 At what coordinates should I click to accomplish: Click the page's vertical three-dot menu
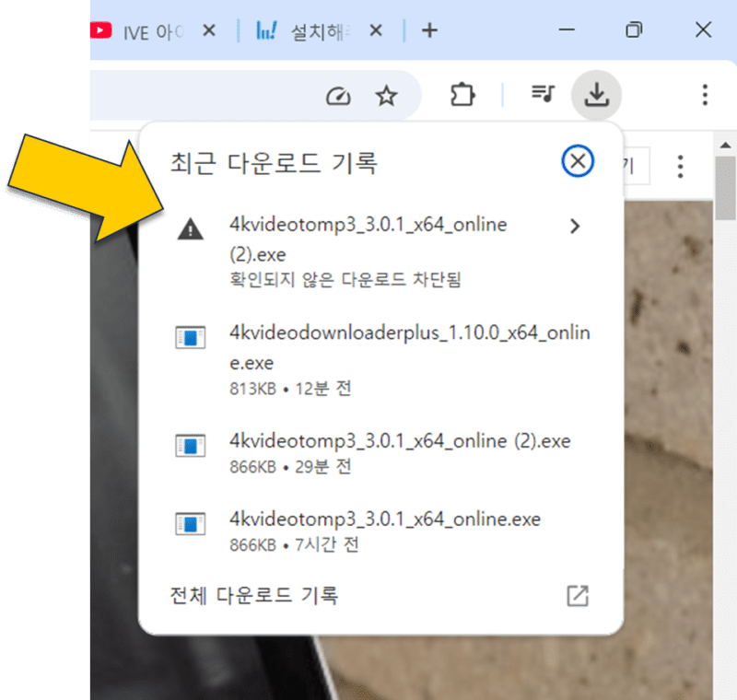(681, 167)
